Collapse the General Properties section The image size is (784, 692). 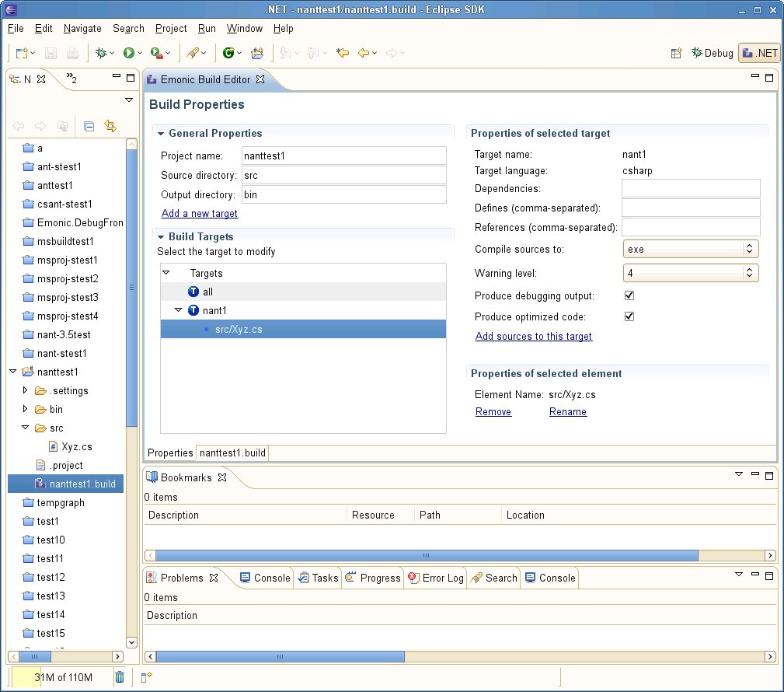pos(161,134)
